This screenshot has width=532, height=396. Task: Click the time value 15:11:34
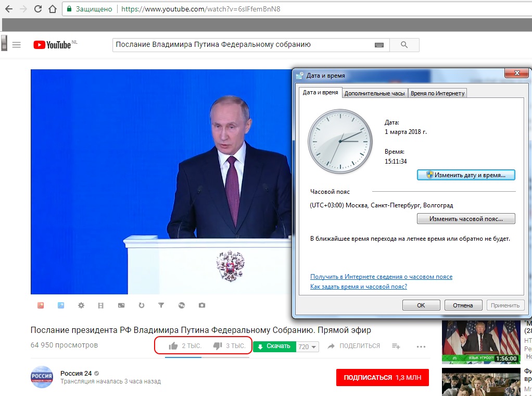click(x=396, y=162)
